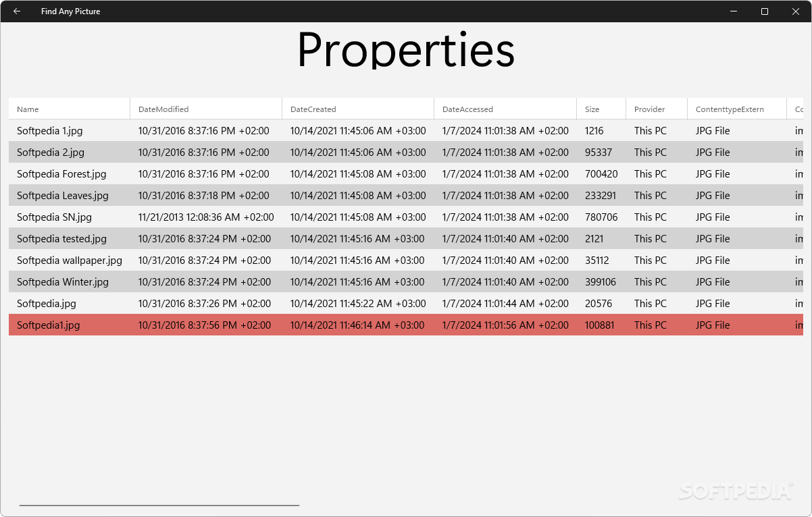Click the size value 399106

coord(601,282)
